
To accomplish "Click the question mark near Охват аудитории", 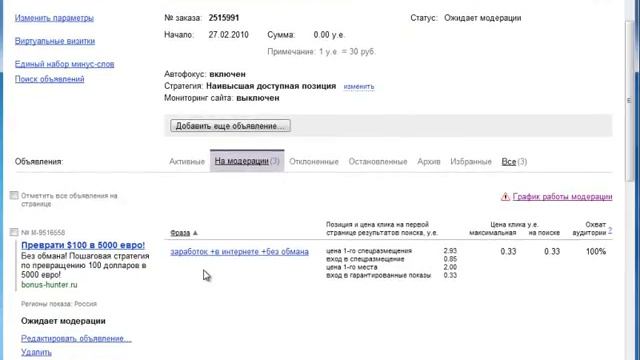I will [x=610, y=231].
